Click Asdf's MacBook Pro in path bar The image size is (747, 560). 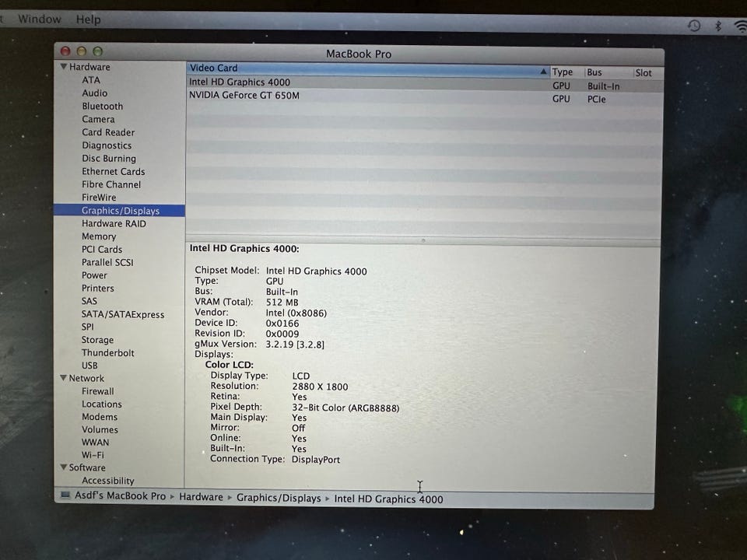(x=120, y=495)
